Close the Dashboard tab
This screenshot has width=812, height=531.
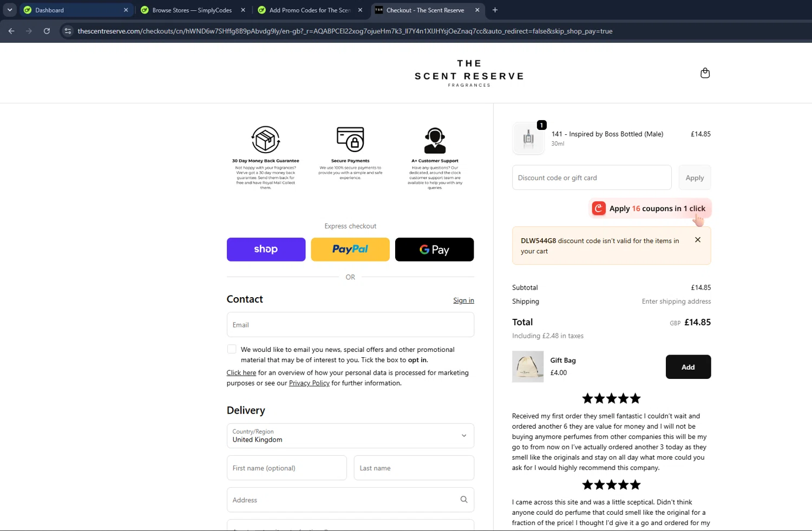(126, 10)
